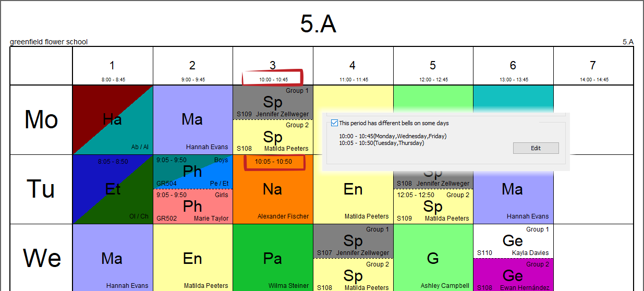Click Monday's Sp Group 1 lesson in S109
Screen dimensions: 644x291
(x=273, y=102)
